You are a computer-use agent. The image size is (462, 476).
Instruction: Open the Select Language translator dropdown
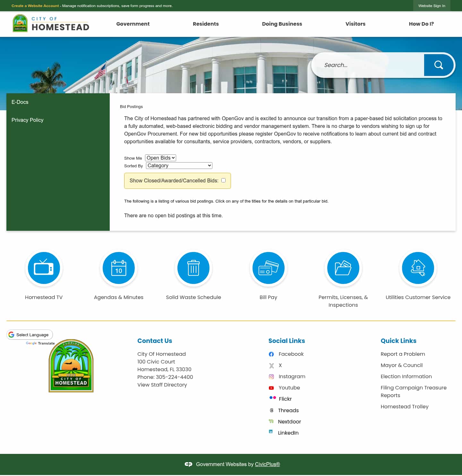[x=30, y=335]
